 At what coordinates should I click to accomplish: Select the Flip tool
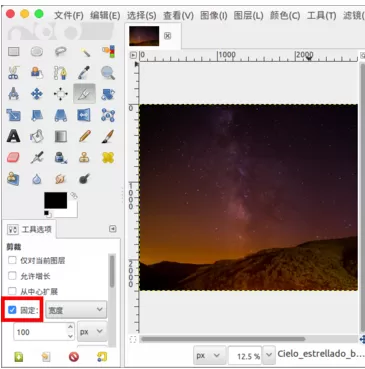click(x=85, y=115)
